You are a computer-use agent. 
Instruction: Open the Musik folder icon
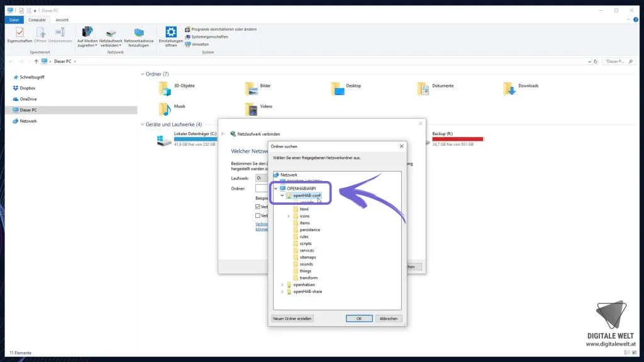[x=164, y=109]
